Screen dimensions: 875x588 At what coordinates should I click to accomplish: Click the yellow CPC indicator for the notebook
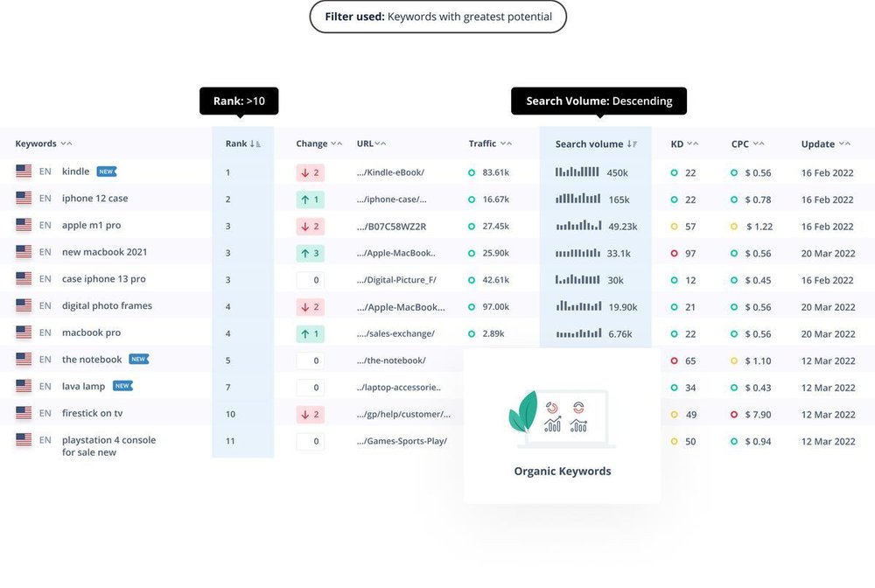pos(734,361)
